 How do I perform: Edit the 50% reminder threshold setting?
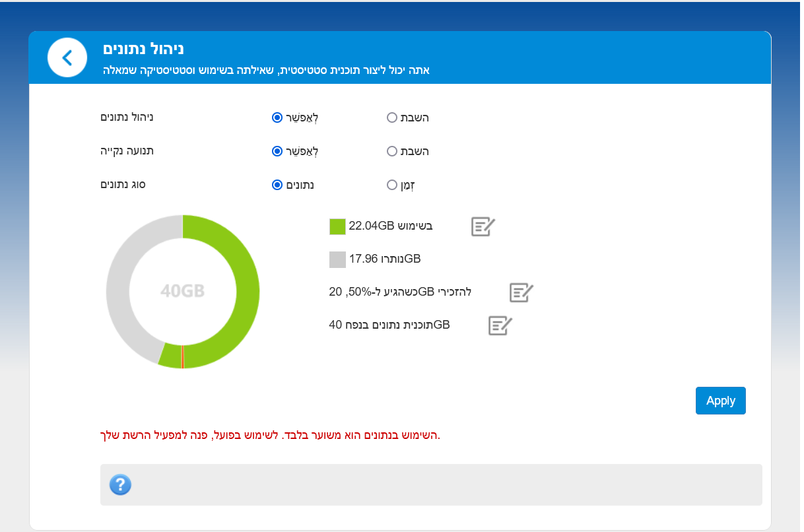[521, 292]
